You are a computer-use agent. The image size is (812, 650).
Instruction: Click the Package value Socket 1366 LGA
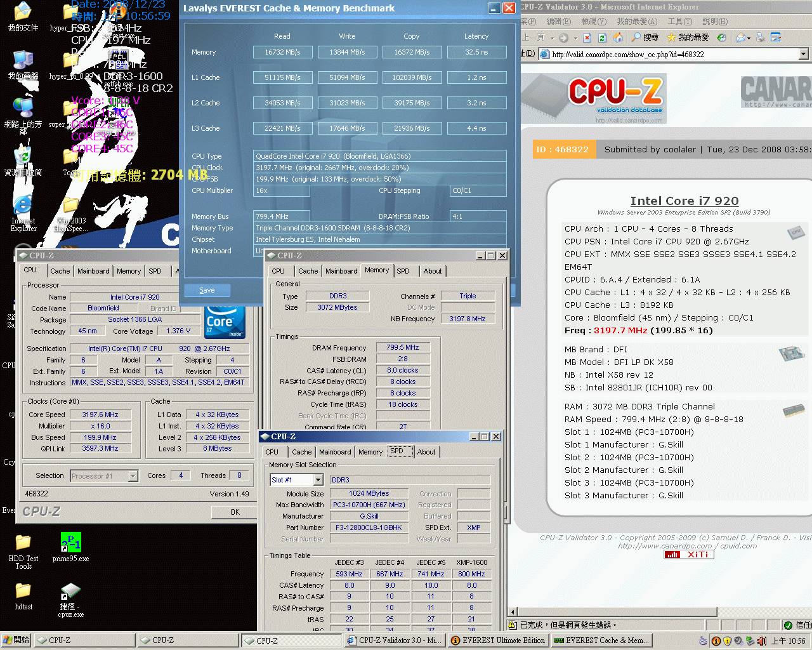[134, 319]
